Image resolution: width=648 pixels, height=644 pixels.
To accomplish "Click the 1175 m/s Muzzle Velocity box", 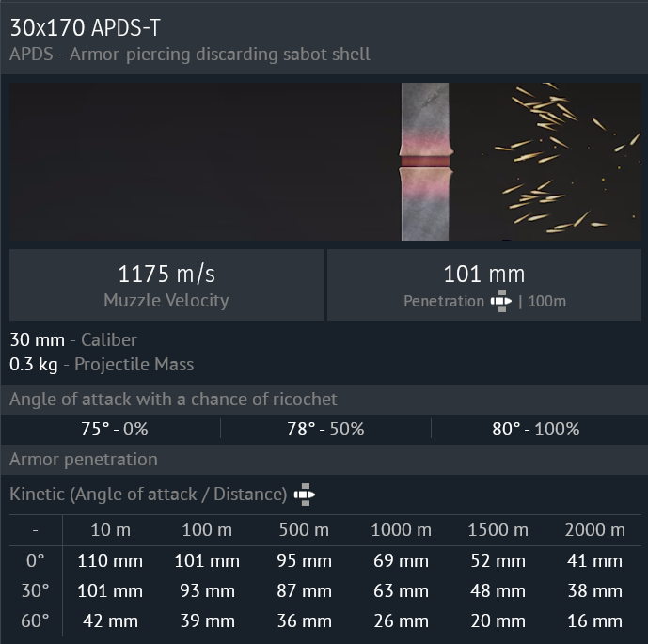I will (x=166, y=285).
